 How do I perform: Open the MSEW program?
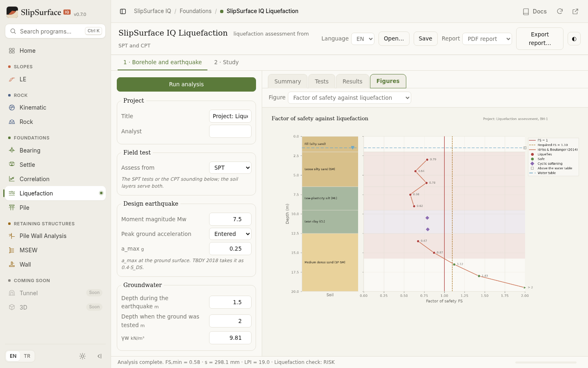pos(55,250)
